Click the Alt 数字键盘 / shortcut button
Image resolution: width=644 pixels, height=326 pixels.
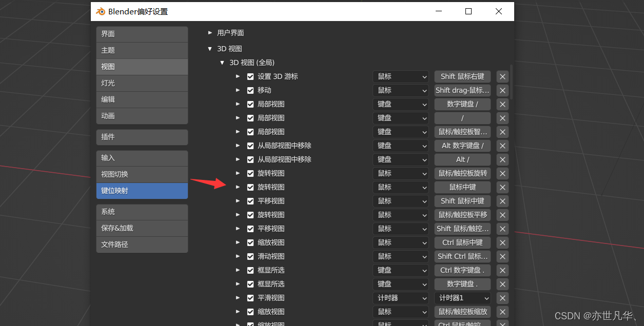462,146
